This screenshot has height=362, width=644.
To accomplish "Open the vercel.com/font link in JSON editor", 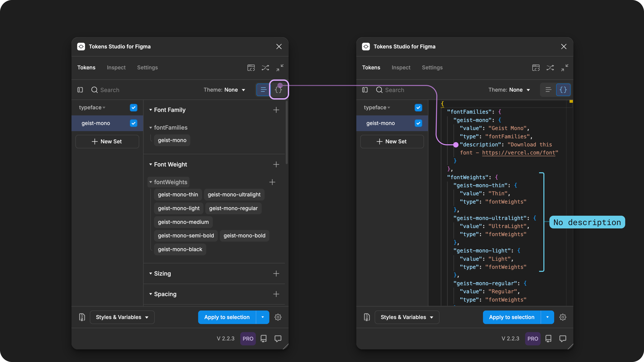I will click(x=519, y=153).
